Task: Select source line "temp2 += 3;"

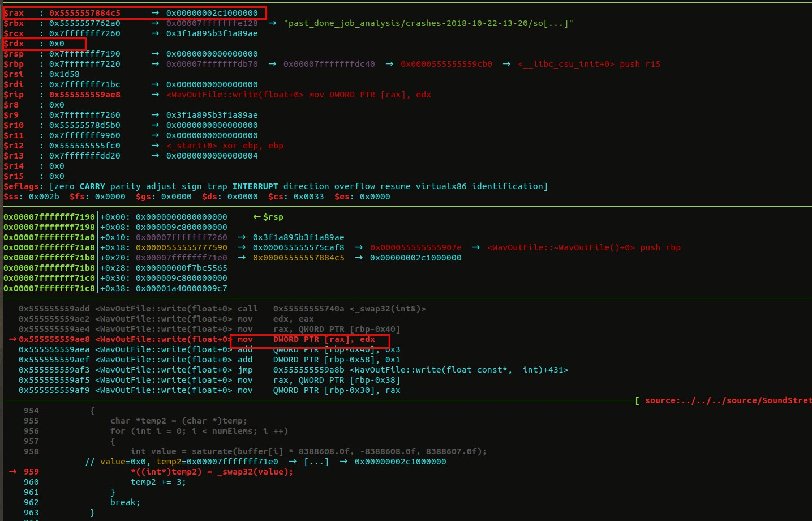Action: [x=158, y=482]
